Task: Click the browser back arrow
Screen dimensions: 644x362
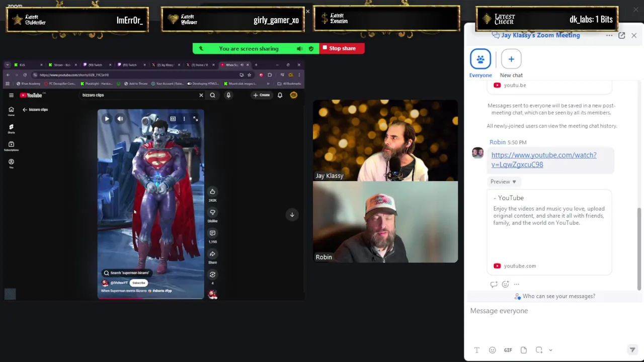Action: pyautogui.click(x=8, y=75)
